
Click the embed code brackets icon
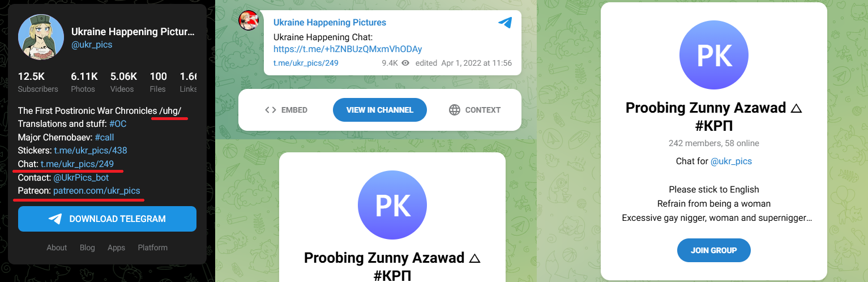click(x=271, y=110)
